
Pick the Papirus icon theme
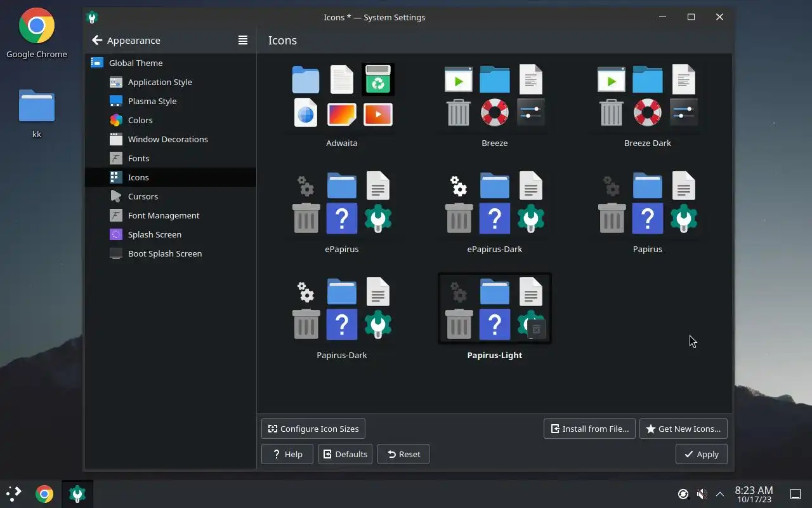(647, 203)
